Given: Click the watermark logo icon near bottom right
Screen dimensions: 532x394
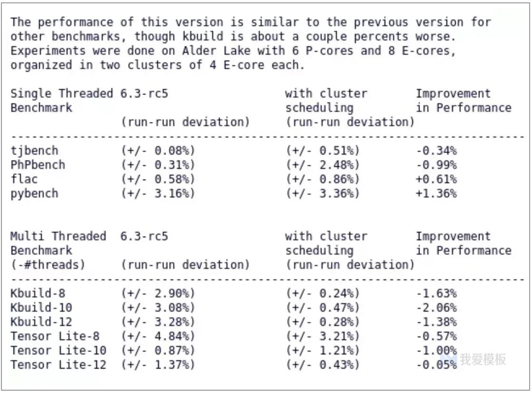Looking at the screenshot, I should tap(449, 359).
